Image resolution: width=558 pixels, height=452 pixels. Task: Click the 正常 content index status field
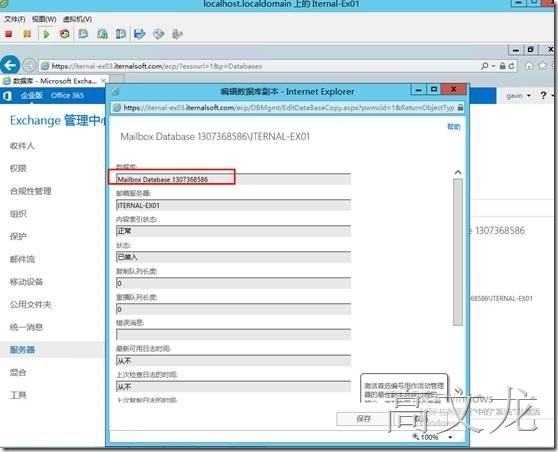click(233, 231)
